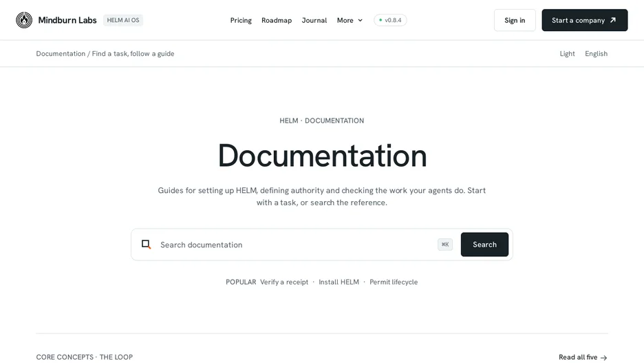Click the 'Read all five' link
Viewport: 644px width, 363px height.
(583, 357)
